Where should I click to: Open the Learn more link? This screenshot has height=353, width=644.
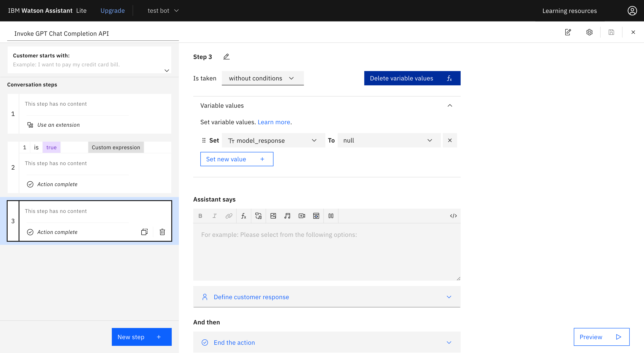tap(274, 122)
